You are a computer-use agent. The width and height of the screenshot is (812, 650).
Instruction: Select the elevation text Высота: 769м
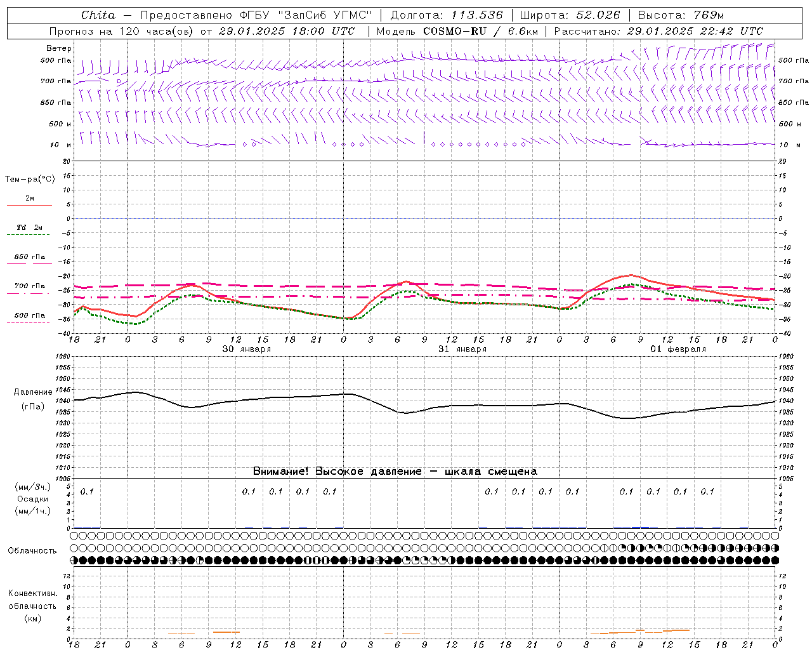click(x=681, y=15)
